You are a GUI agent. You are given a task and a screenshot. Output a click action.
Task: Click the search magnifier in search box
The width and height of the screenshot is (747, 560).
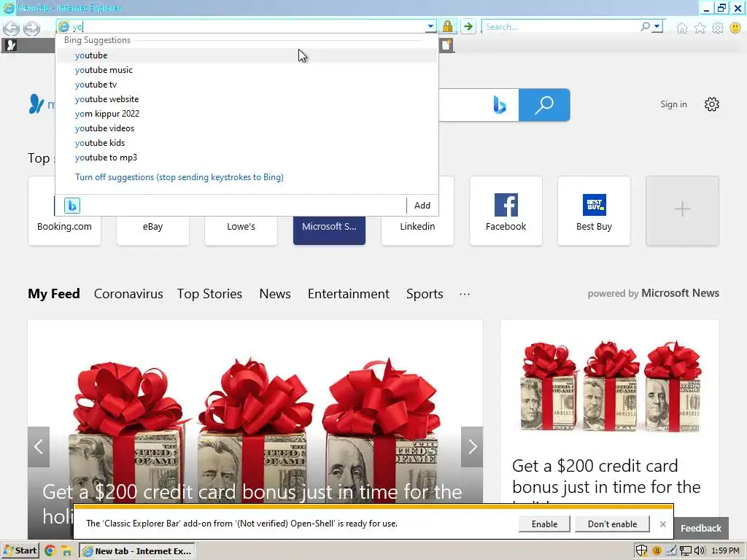coord(645,27)
